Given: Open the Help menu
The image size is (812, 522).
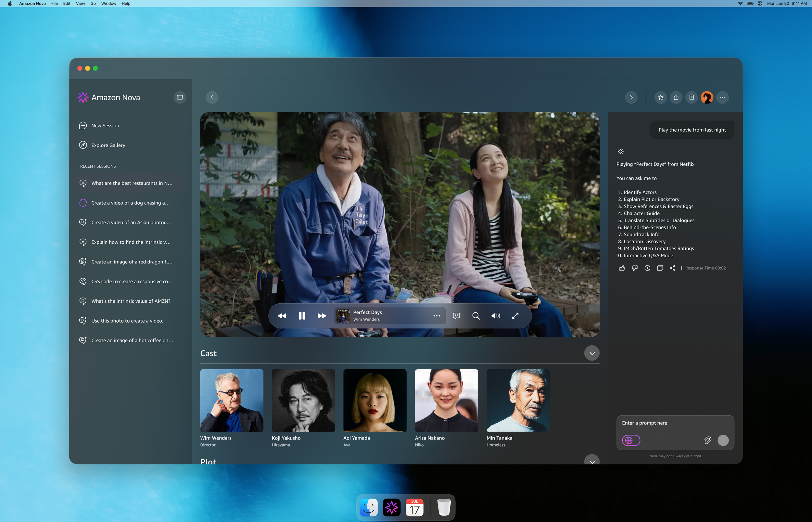Looking at the screenshot, I should pyautogui.click(x=126, y=3).
